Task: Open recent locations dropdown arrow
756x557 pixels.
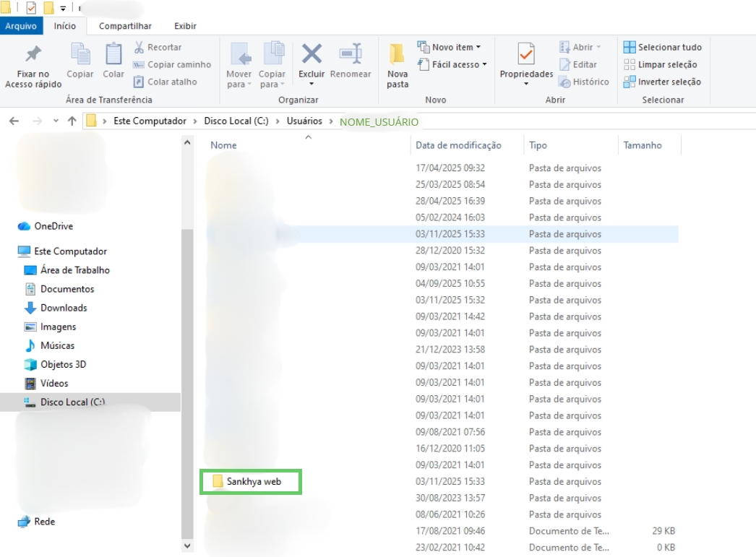Action: pyautogui.click(x=56, y=121)
